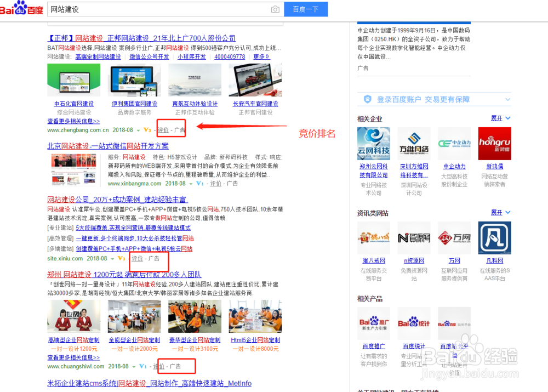
Task: Open 中石化官网建设 thumbnail image
Action: click(x=74, y=80)
